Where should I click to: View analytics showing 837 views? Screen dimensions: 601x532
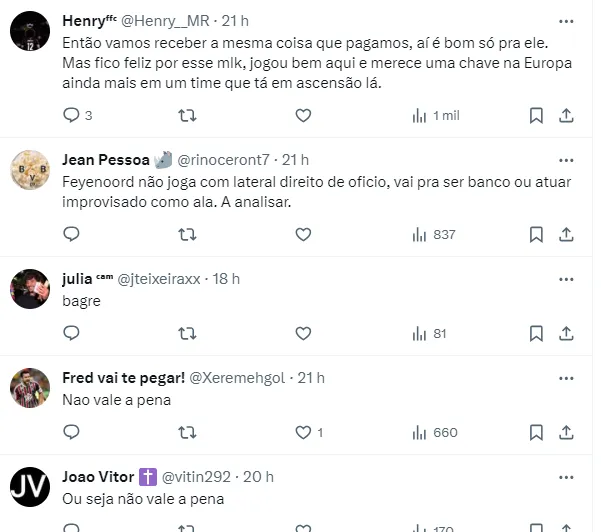coord(434,235)
